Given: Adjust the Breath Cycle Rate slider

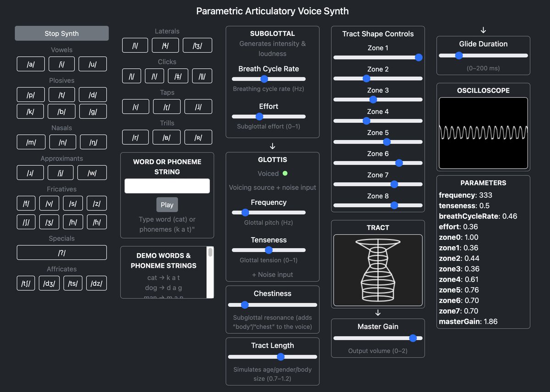Looking at the screenshot, I should [x=269, y=79].
